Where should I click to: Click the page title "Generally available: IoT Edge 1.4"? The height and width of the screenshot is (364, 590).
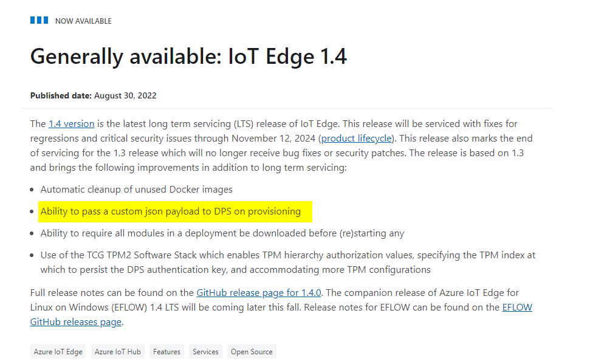[189, 56]
